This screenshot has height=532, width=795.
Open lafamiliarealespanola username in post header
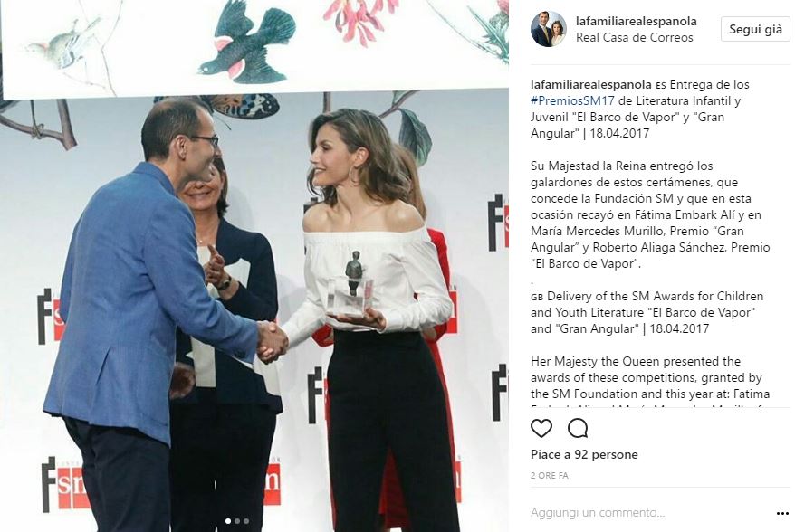click(x=636, y=22)
